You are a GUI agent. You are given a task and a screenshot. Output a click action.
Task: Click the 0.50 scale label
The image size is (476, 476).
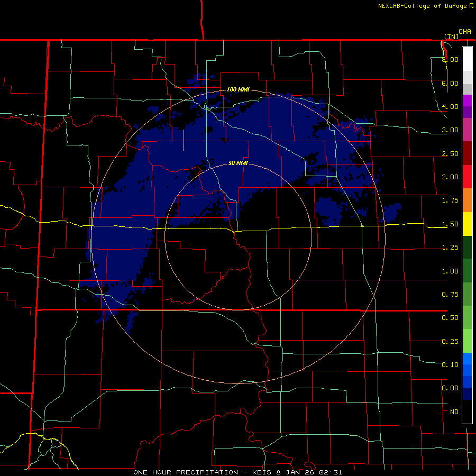[450, 318]
